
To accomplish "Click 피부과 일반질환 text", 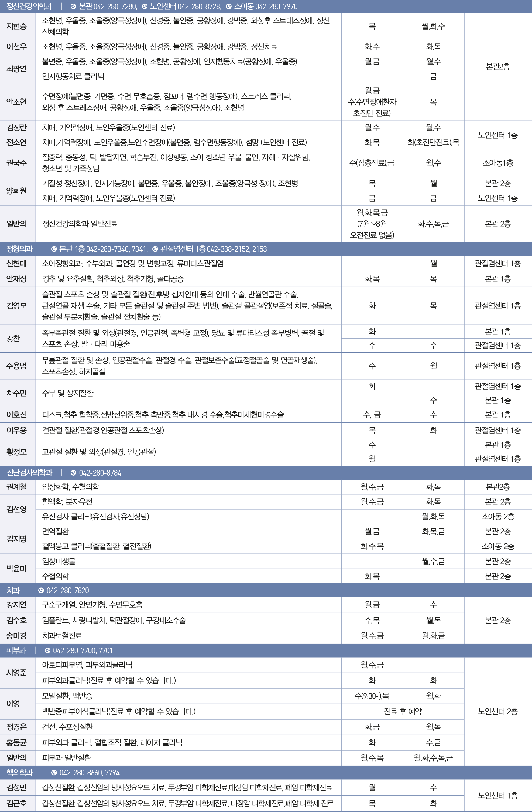I will [x=67, y=758].
